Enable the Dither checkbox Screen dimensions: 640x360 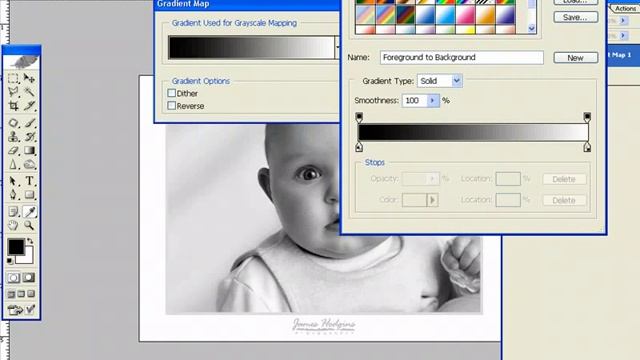[172, 93]
